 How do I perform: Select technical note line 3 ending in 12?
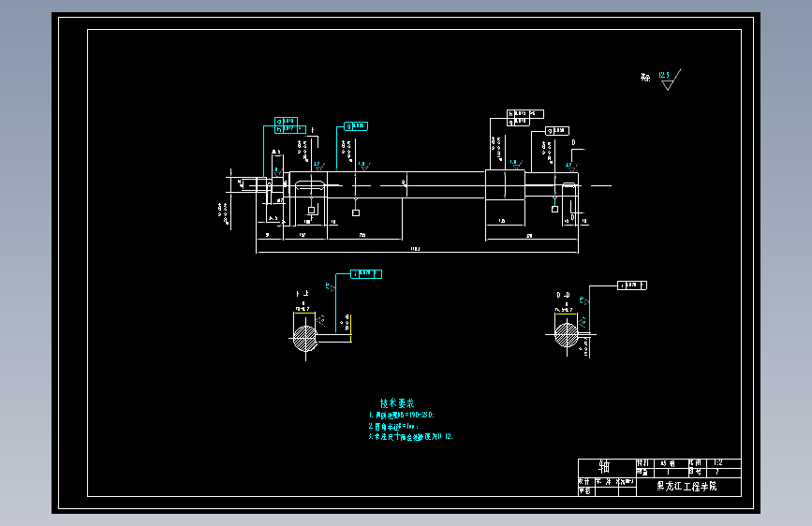click(410, 437)
